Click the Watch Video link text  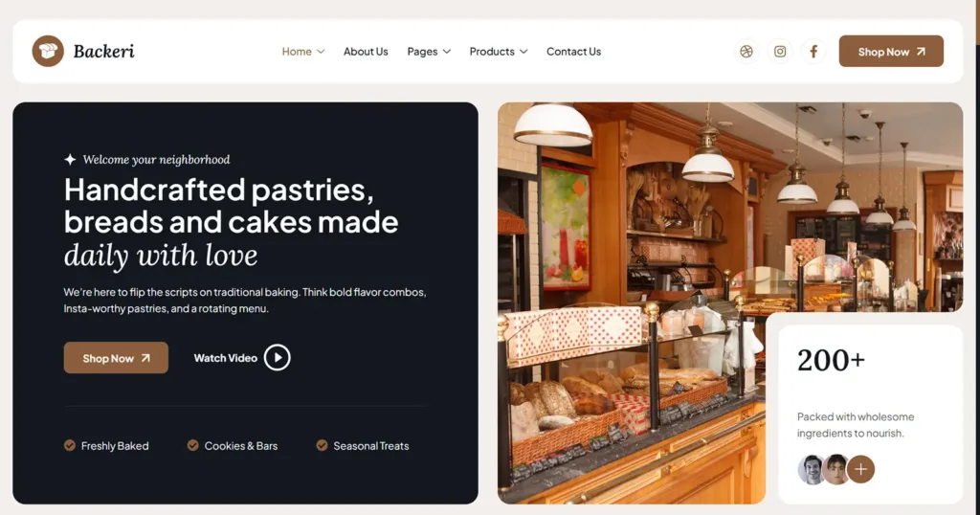pyautogui.click(x=226, y=357)
